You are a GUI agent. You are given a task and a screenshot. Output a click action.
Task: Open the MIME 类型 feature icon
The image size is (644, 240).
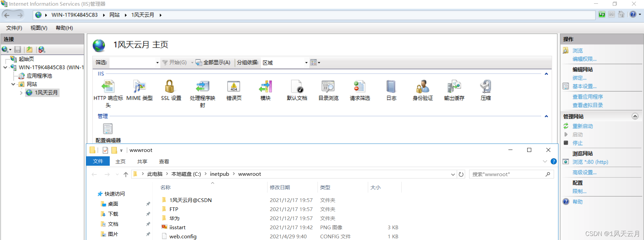coord(139,87)
